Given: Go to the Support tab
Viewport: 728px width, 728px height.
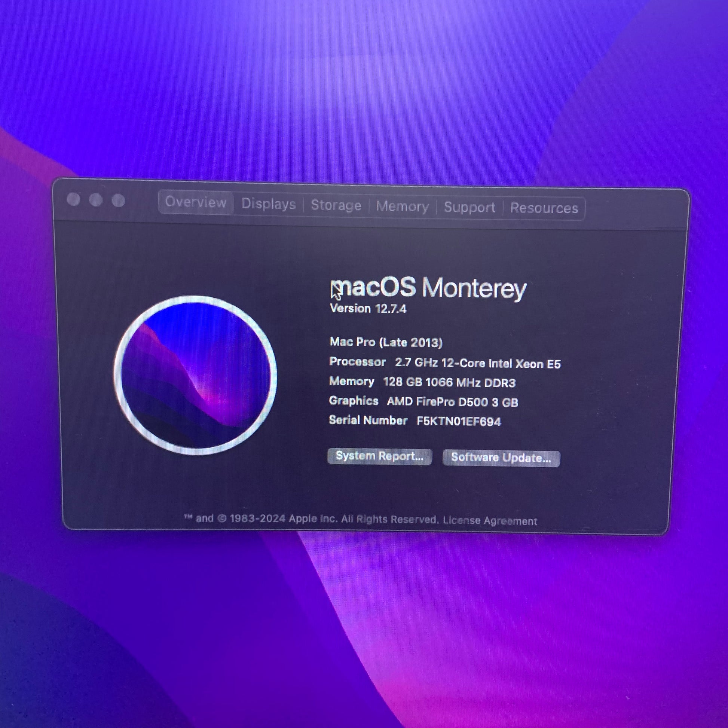Looking at the screenshot, I should click(469, 207).
